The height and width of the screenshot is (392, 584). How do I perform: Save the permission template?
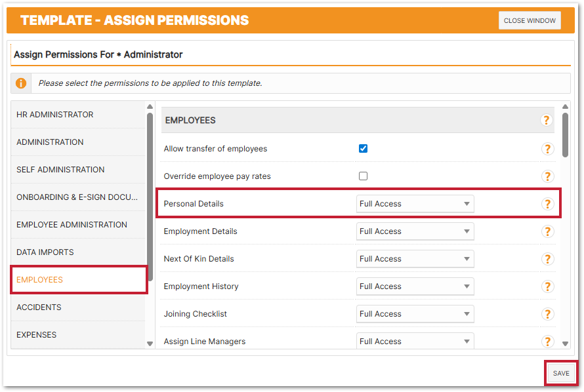pyautogui.click(x=561, y=374)
